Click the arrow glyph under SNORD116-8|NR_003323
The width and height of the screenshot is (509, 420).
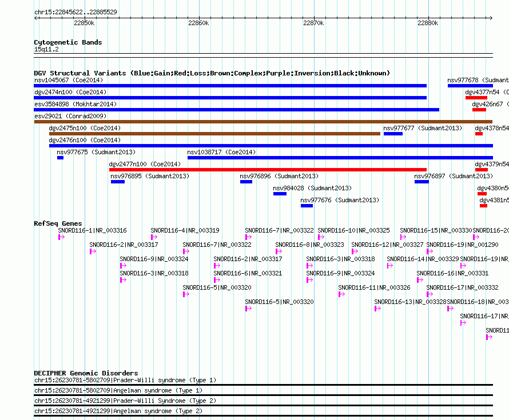279,251
